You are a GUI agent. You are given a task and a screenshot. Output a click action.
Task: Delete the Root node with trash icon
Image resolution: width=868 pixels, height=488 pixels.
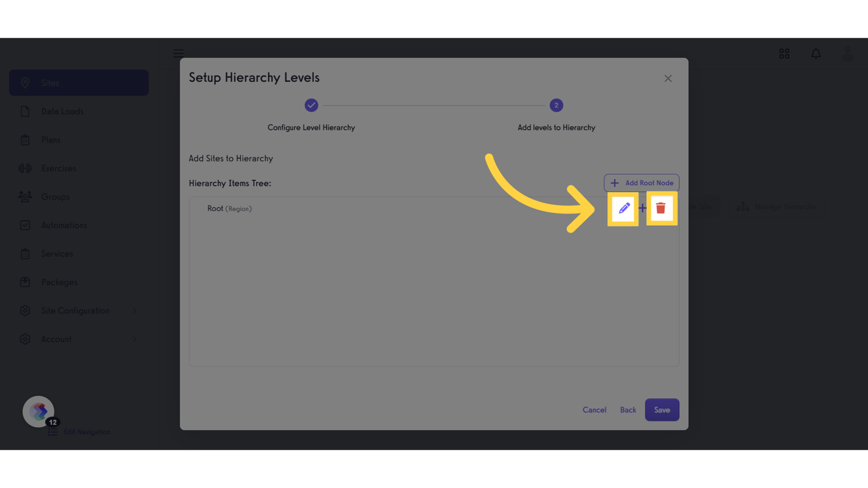click(x=661, y=208)
